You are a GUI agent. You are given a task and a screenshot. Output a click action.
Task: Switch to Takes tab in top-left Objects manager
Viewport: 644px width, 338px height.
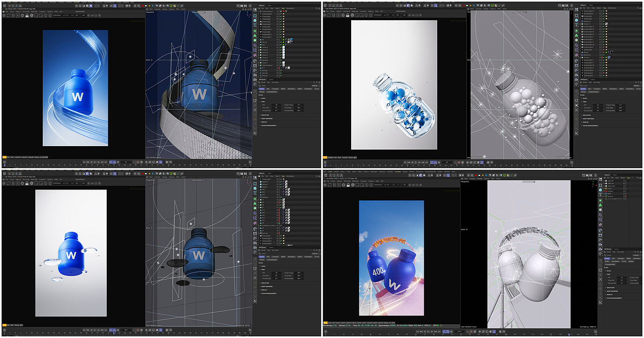point(269,6)
